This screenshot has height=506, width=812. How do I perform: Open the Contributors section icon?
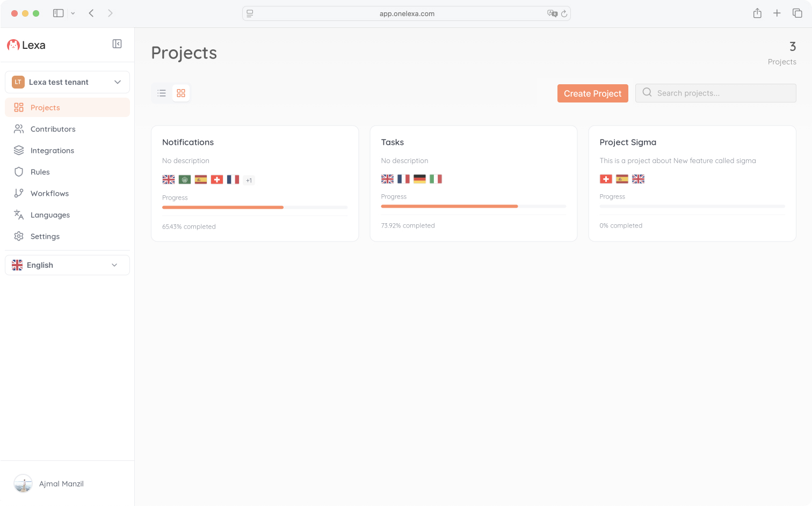tap(18, 129)
